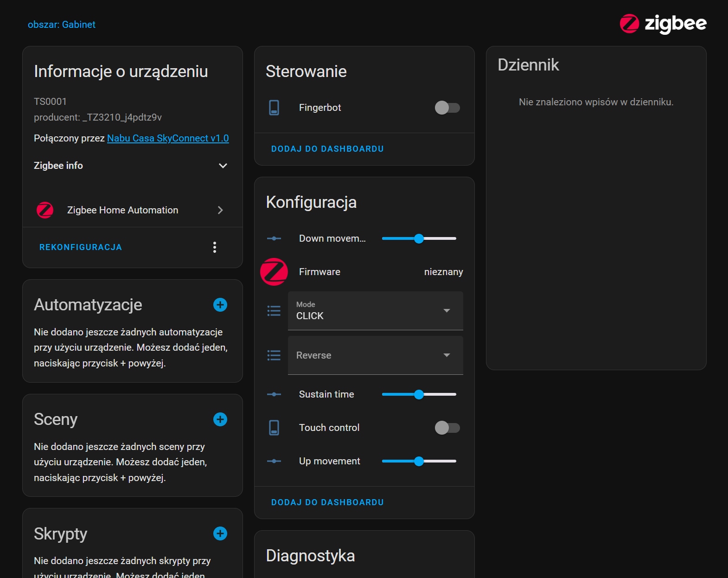
Task: Click Rekonfiguracja button
Action: [81, 247]
